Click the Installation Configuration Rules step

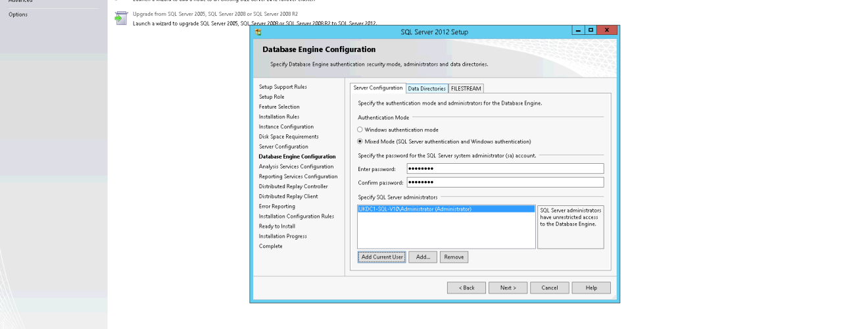click(x=296, y=216)
